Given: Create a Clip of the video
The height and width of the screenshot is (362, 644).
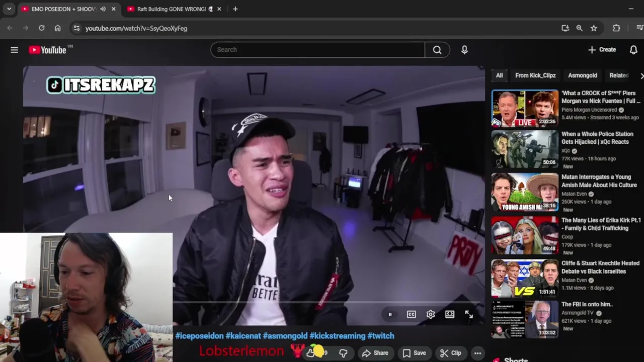Looking at the screenshot, I should [x=450, y=353].
